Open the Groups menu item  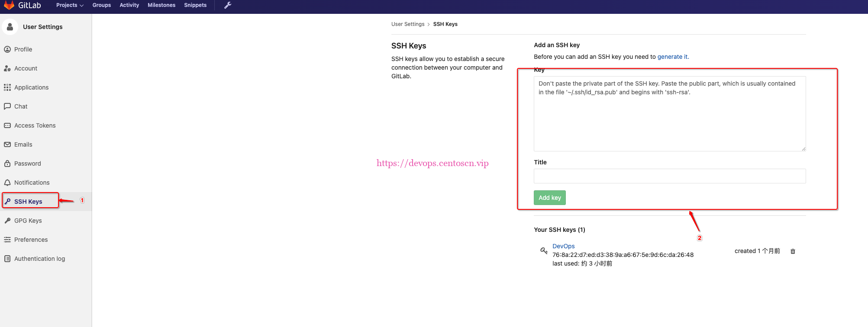pos(102,5)
